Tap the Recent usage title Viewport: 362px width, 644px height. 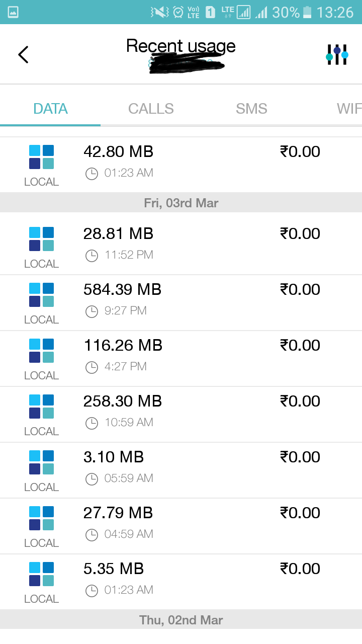click(x=181, y=46)
